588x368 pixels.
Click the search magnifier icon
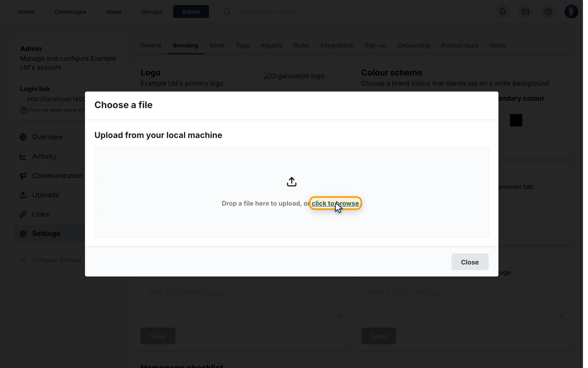(227, 11)
